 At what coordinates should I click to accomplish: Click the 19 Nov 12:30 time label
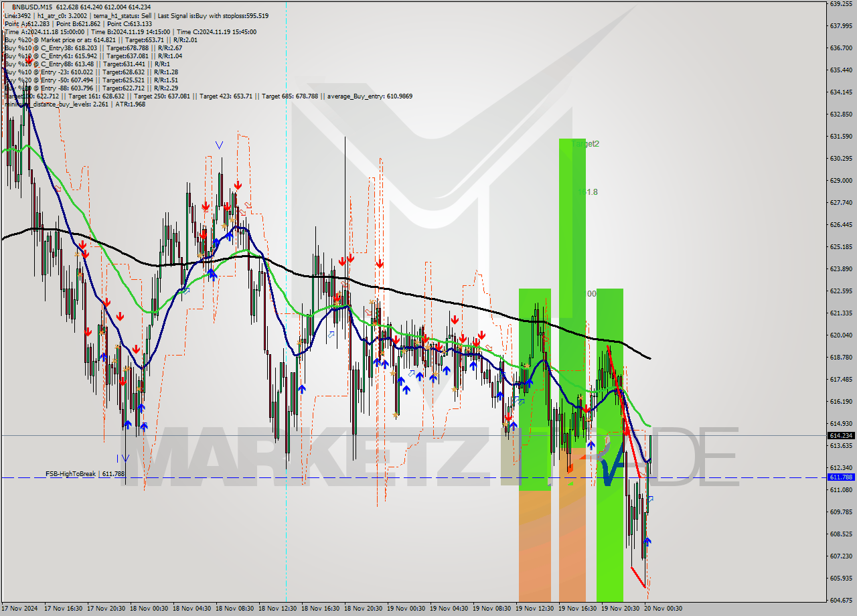point(534,609)
